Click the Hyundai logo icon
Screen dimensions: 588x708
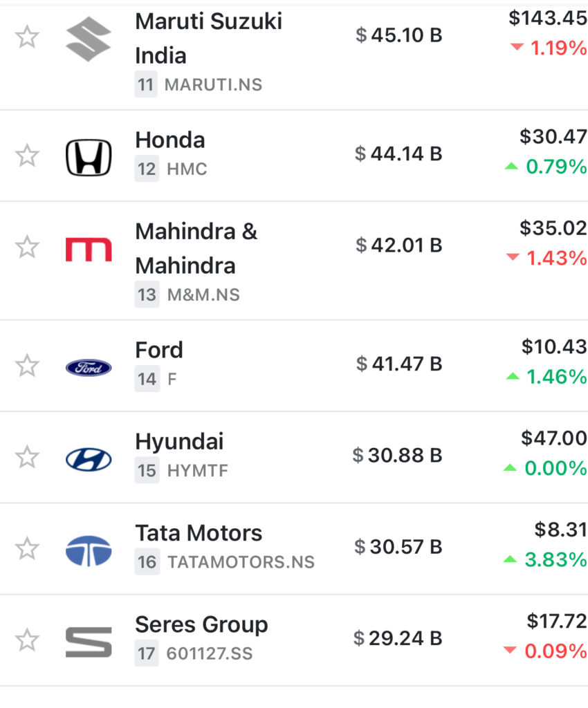pos(88,459)
